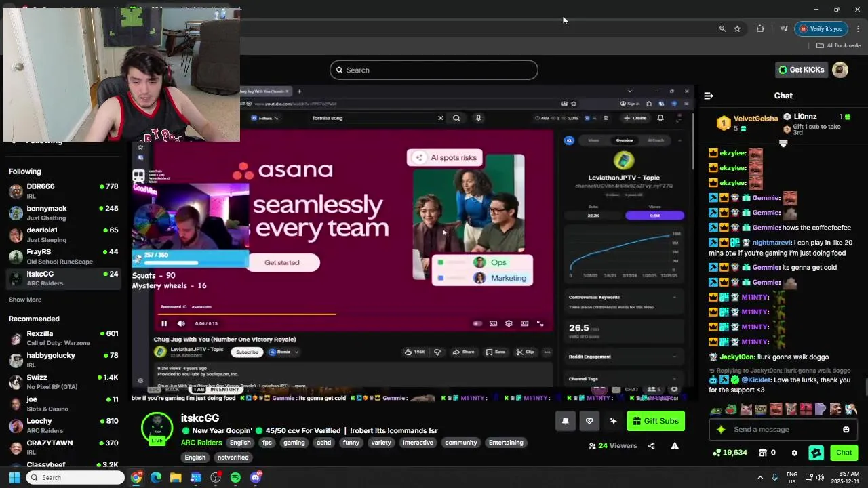
Task: Open All Bookmarks folder
Action: pos(839,45)
